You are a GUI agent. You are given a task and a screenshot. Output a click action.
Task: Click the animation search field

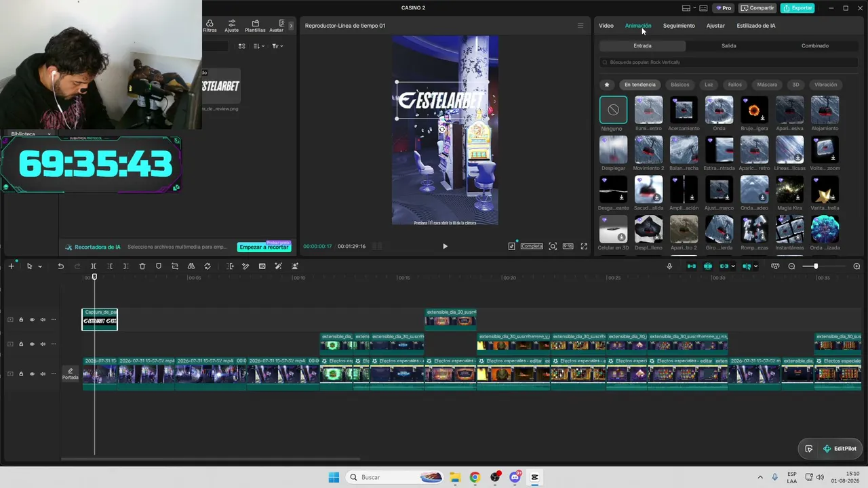[x=729, y=62]
